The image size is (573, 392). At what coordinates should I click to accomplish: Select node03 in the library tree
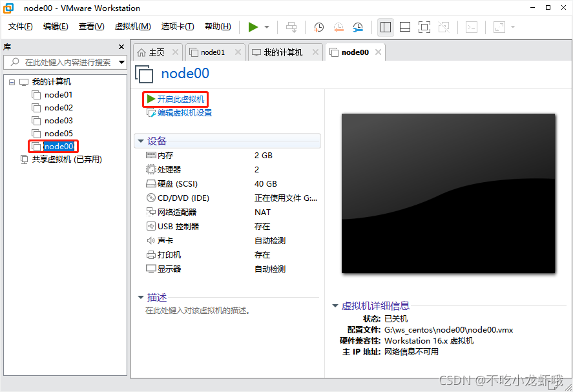tap(59, 121)
